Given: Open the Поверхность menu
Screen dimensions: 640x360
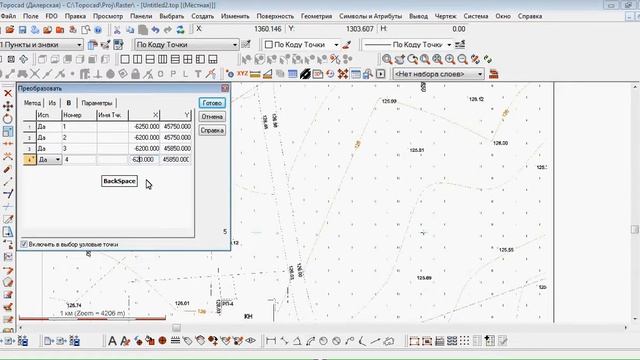Looking at the screenshot, I should [275, 16].
